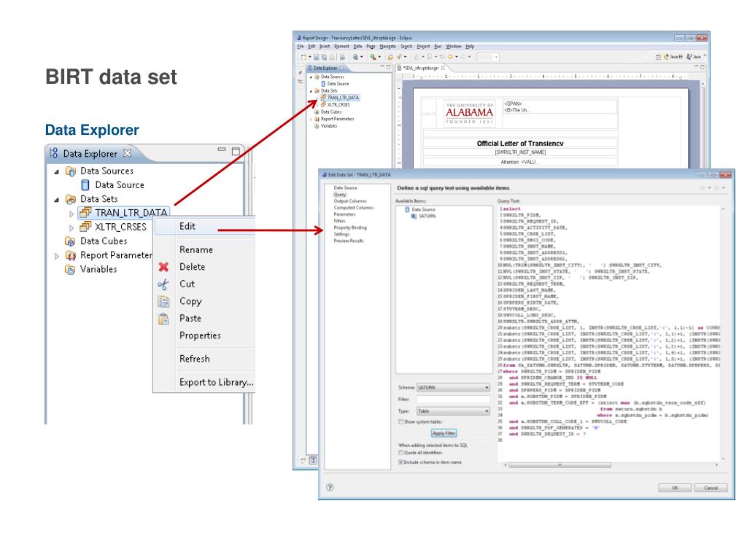Choose Export to Library from context menu

204,382
